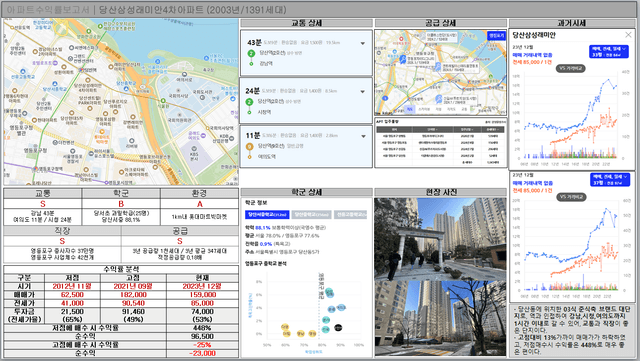Click the green line 2 icon on Gangnam route
The image size is (640, 361).
(251, 53)
